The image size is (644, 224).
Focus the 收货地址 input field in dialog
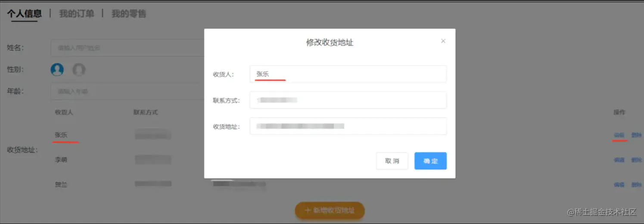coord(348,126)
